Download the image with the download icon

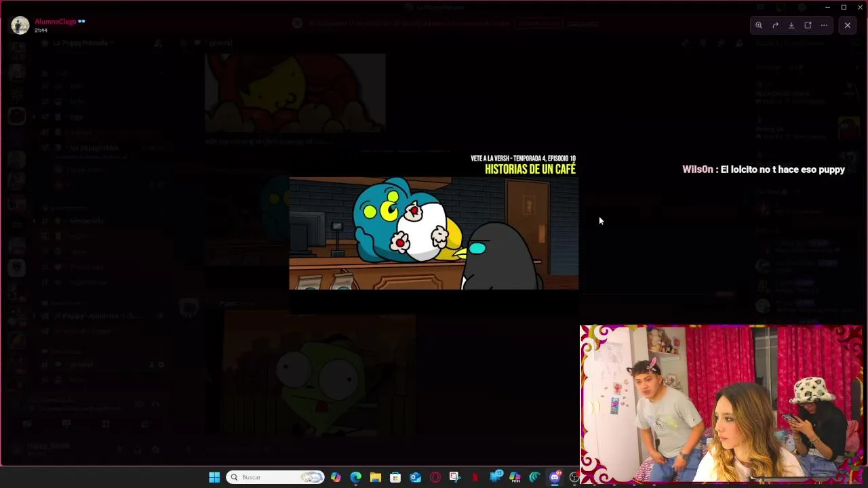(791, 25)
